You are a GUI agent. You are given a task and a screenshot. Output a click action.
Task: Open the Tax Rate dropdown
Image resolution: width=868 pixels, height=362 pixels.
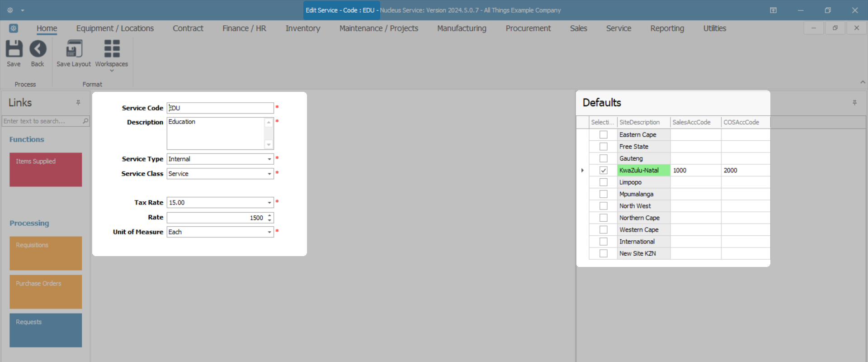(x=269, y=203)
